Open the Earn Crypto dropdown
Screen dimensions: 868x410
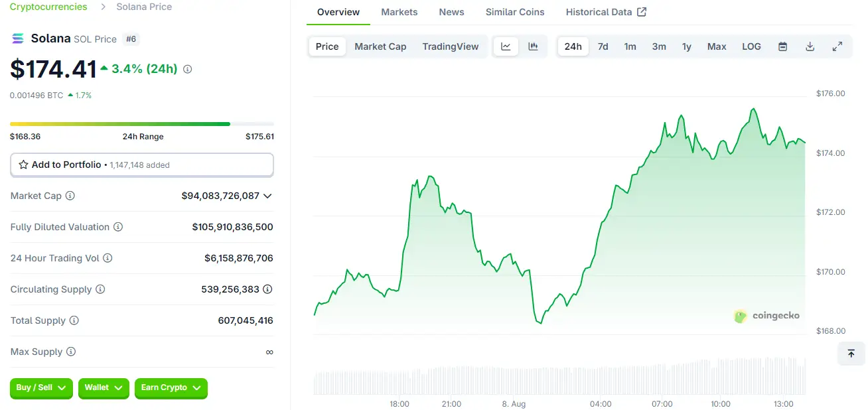point(171,388)
